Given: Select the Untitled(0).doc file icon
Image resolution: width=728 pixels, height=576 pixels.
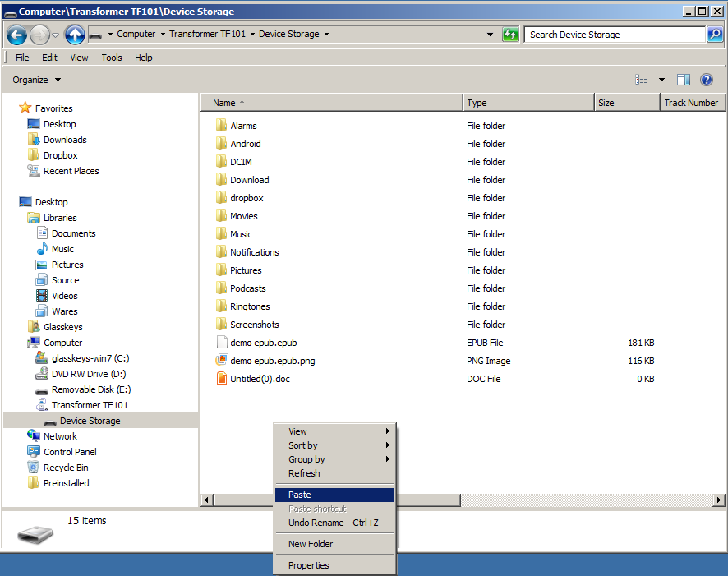Looking at the screenshot, I should (x=221, y=379).
